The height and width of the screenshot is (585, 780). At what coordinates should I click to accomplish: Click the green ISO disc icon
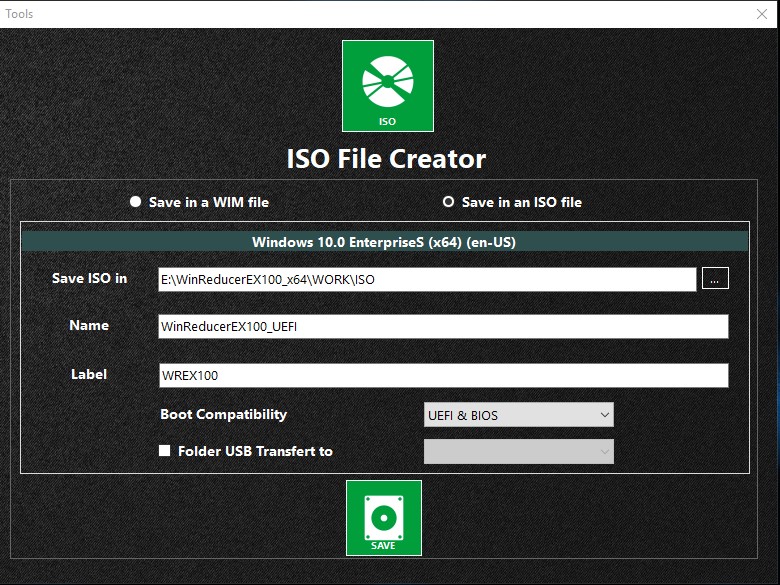coord(388,86)
